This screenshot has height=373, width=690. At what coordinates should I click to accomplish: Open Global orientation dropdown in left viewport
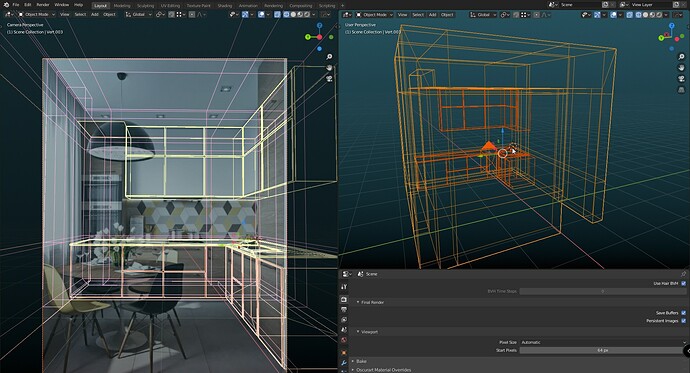[139, 15]
